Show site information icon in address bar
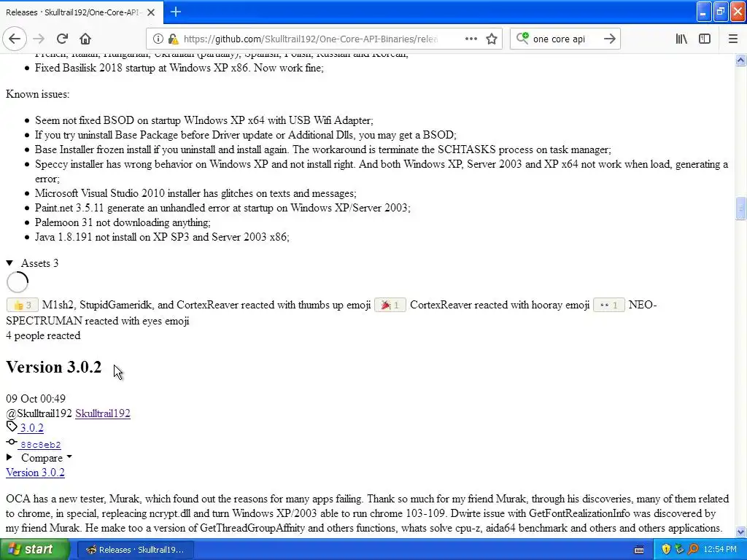This screenshot has width=747, height=560. tap(158, 39)
